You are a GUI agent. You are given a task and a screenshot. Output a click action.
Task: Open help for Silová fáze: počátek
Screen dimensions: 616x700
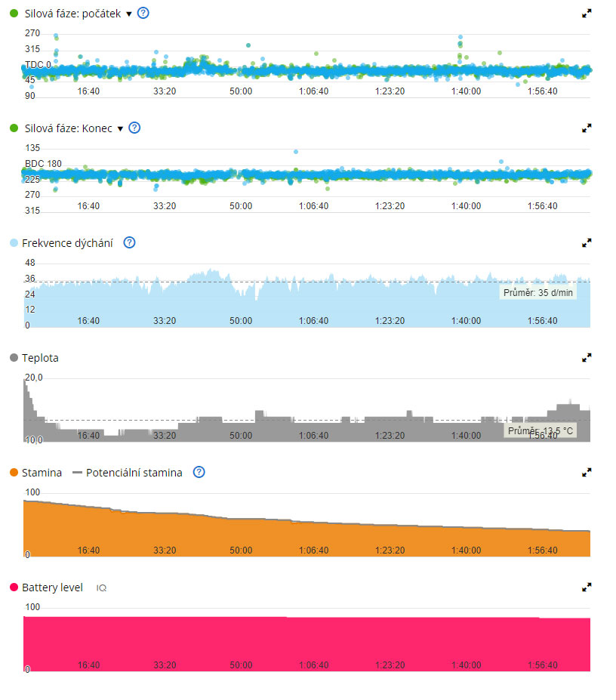coord(143,14)
